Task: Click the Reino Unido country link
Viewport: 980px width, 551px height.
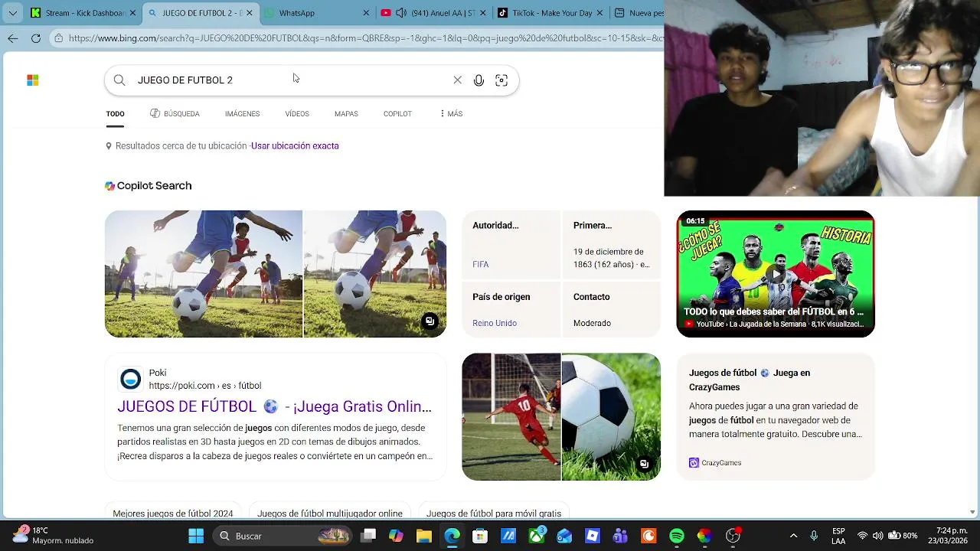Action: [x=495, y=324]
